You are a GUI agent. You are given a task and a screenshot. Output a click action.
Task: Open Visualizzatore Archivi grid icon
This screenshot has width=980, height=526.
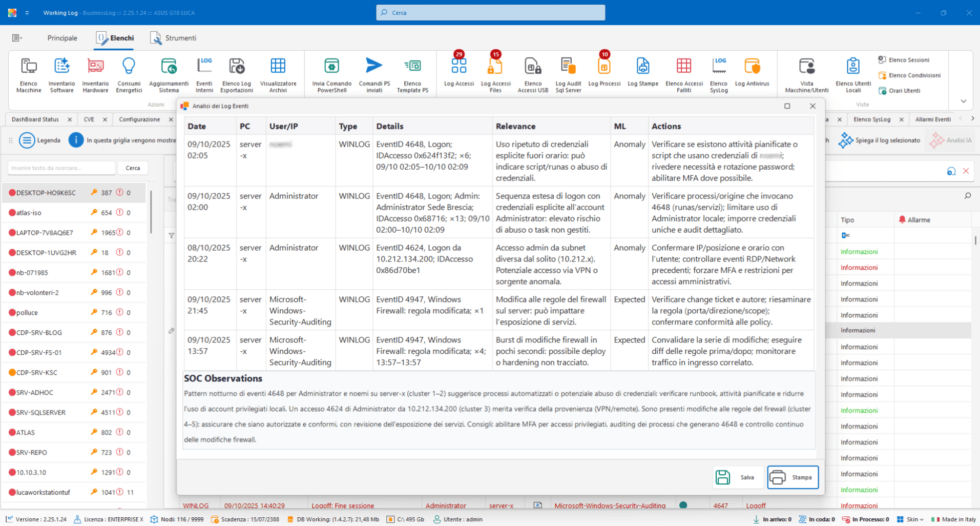tap(278, 75)
